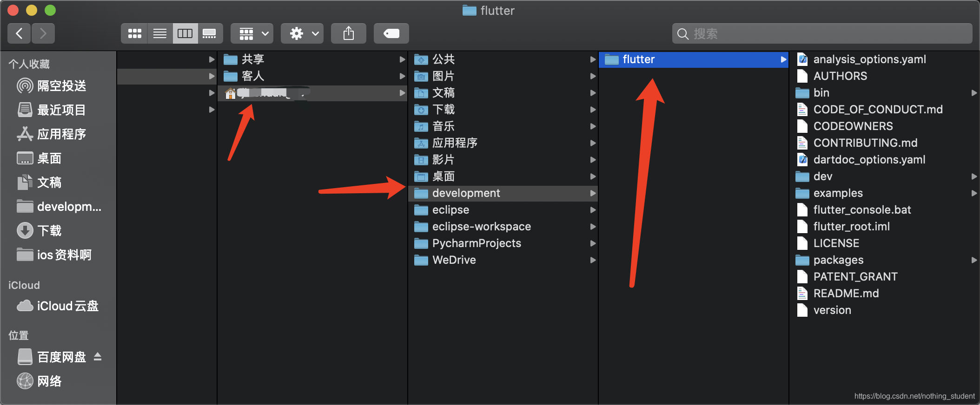980x405 pixels.
Task: Expand the PycharmProjects folder arrow
Action: (593, 243)
